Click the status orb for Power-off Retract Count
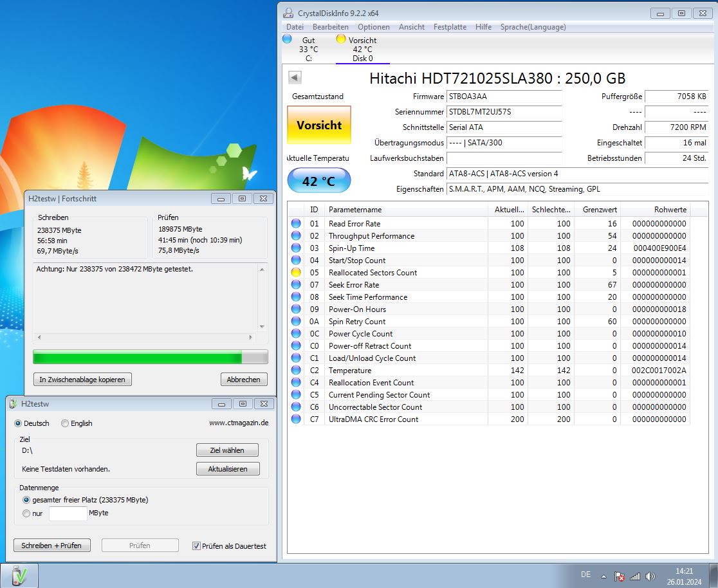This screenshot has width=718, height=588. pyautogui.click(x=296, y=345)
